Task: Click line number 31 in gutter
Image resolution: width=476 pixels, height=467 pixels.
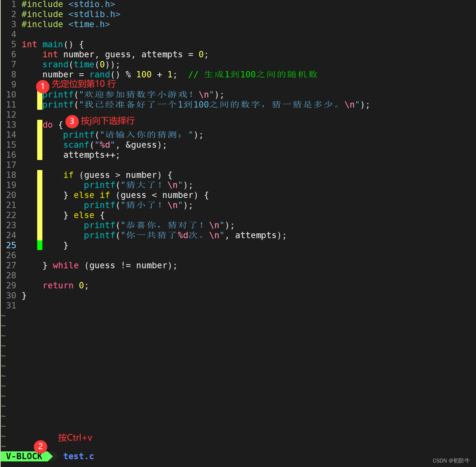Action: point(11,306)
